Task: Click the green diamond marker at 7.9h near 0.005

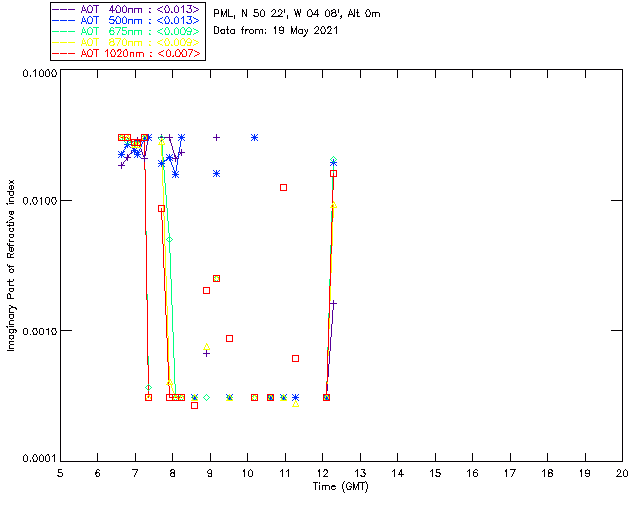Action: [169, 240]
